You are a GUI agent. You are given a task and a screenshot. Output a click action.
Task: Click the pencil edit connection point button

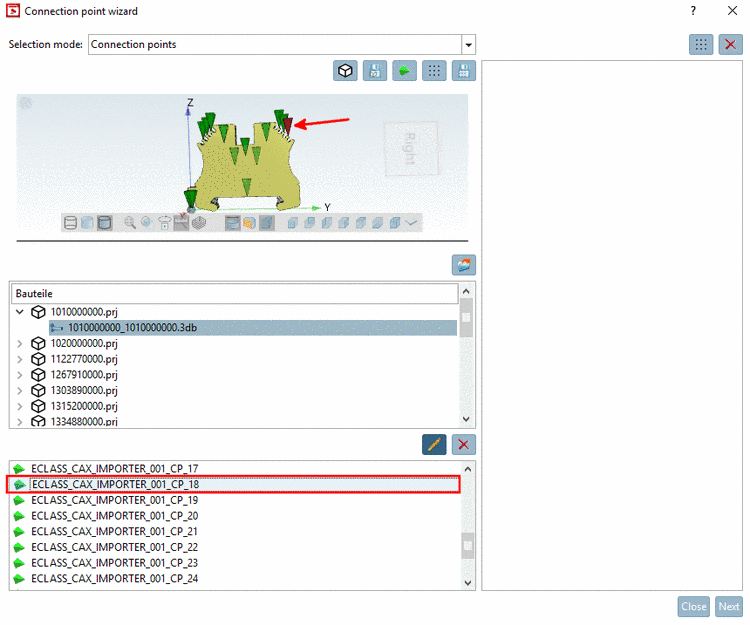pyautogui.click(x=434, y=445)
